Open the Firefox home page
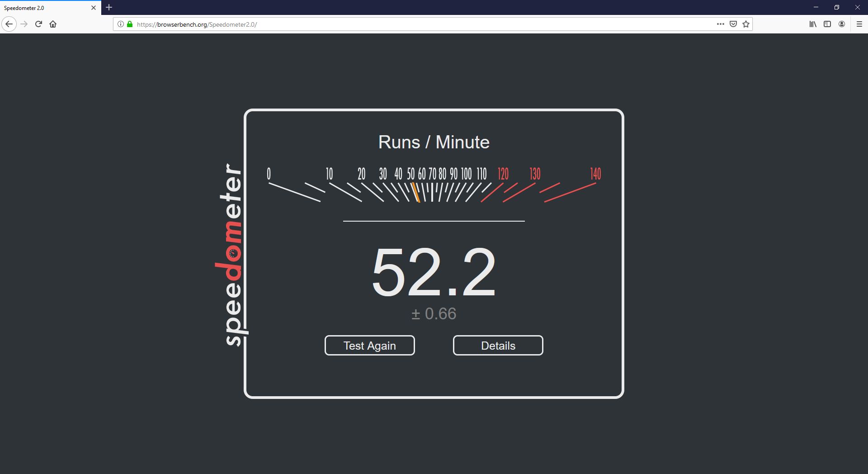The width and height of the screenshot is (868, 474). click(53, 24)
